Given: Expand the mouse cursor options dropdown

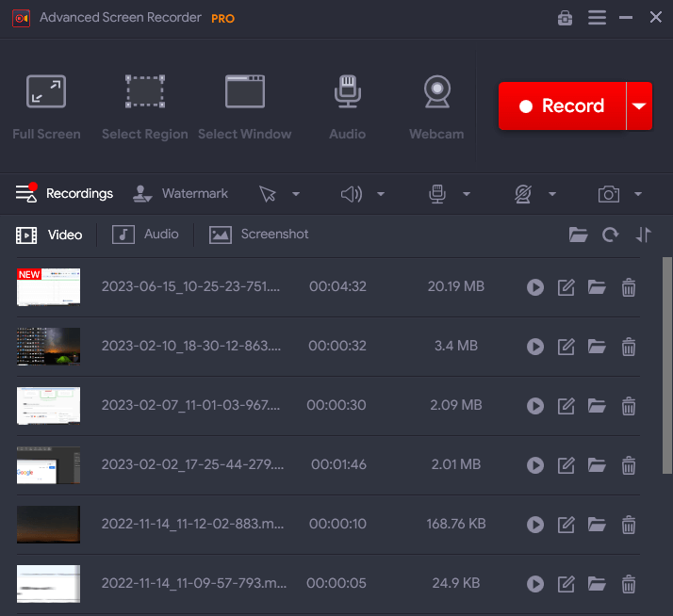Looking at the screenshot, I should point(296,194).
